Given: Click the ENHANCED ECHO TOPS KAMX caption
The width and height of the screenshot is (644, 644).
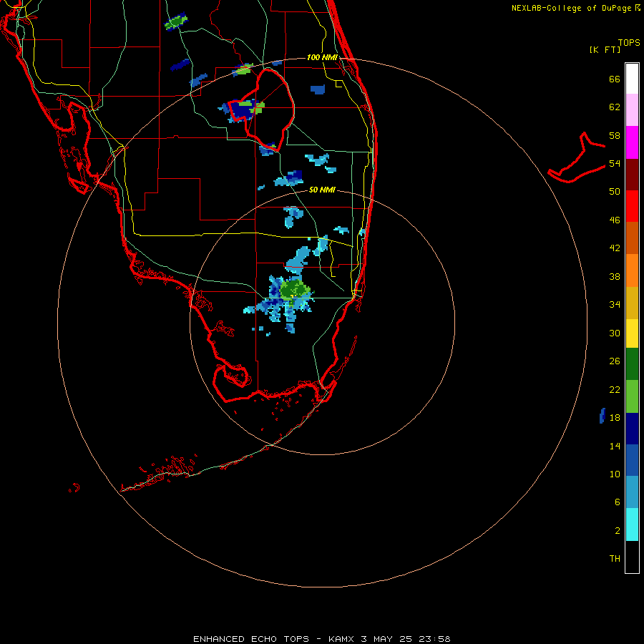Looking at the screenshot, I should pos(322,639).
